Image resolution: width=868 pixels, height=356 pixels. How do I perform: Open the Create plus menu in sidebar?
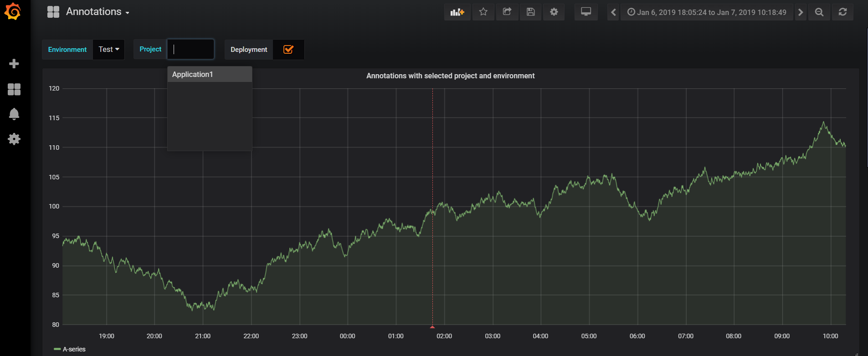pos(14,64)
